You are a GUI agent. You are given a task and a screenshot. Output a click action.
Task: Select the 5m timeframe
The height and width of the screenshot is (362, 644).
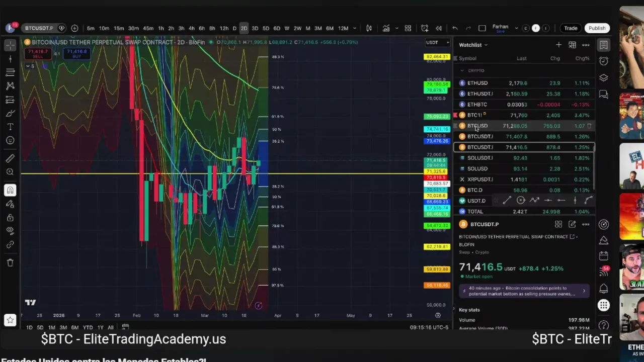[91, 28]
